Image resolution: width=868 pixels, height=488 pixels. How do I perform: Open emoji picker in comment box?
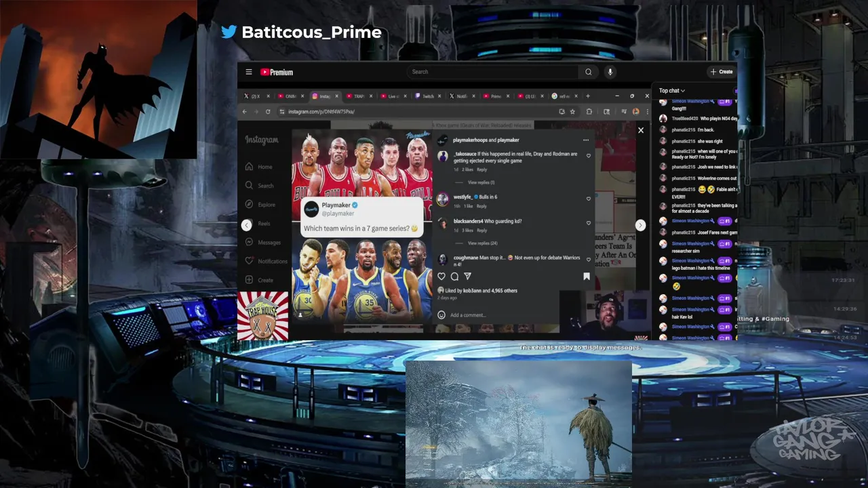click(x=441, y=315)
